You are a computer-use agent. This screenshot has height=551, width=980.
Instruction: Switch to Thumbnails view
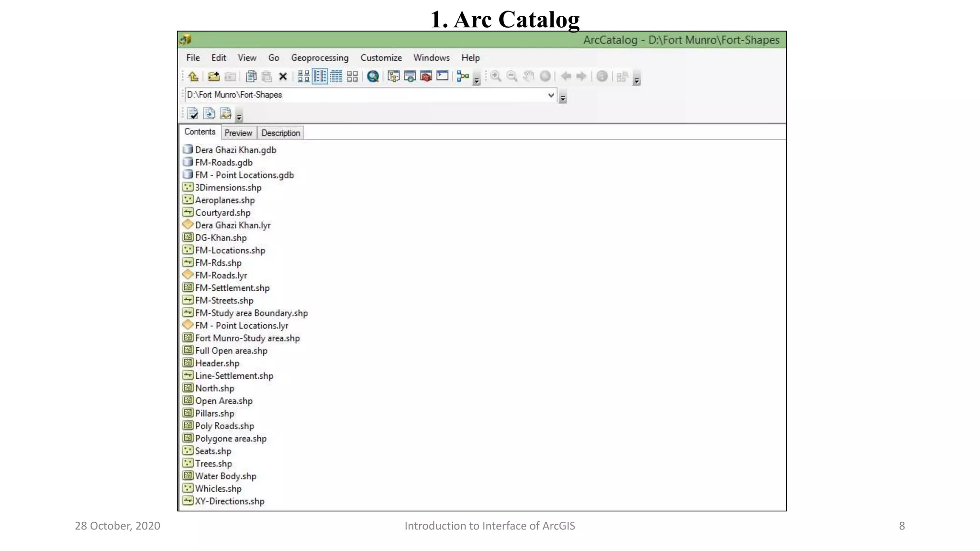click(x=353, y=76)
